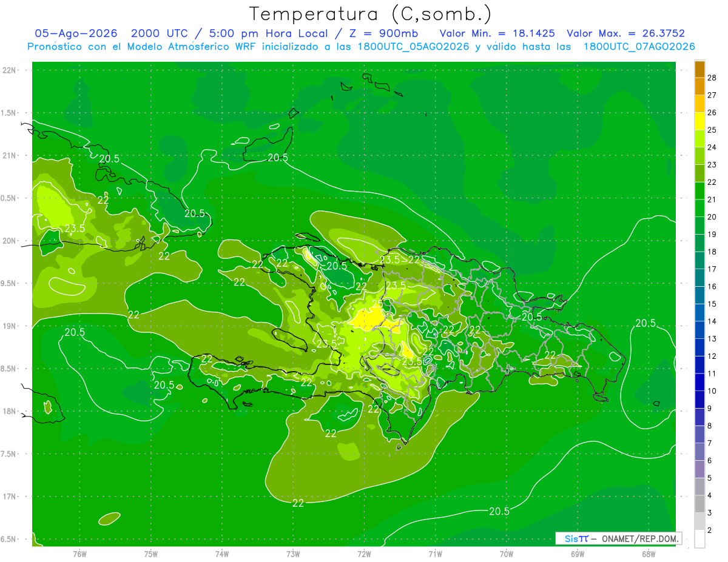Click the 'Valor Min. = 18.1425' value
The width and height of the screenshot is (728, 562).
tap(497, 33)
